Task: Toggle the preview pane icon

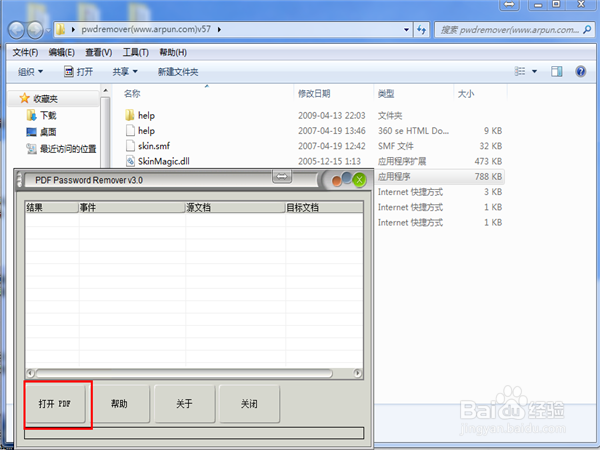Action: tap(557, 71)
